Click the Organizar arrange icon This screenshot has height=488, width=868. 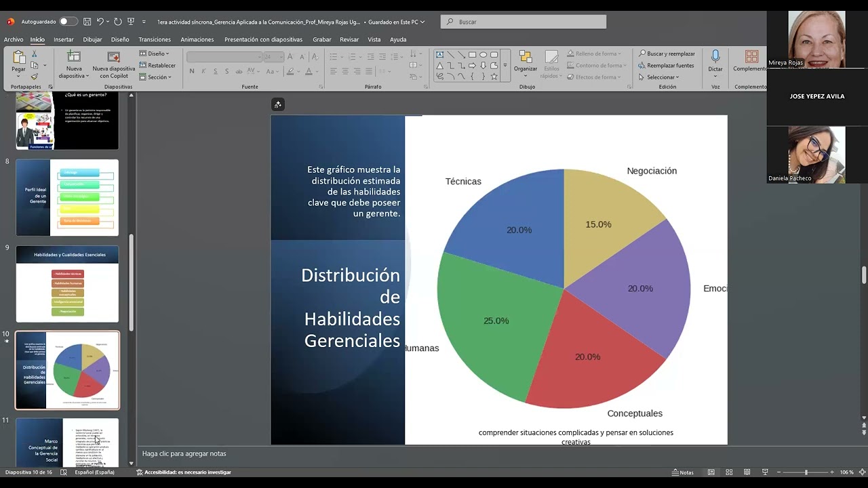pyautogui.click(x=526, y=57)
